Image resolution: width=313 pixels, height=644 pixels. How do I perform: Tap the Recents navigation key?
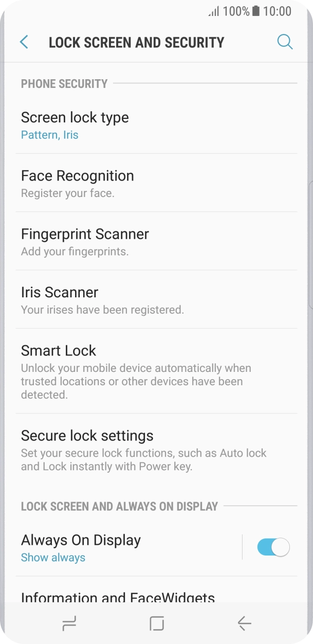tap(69, 623)
